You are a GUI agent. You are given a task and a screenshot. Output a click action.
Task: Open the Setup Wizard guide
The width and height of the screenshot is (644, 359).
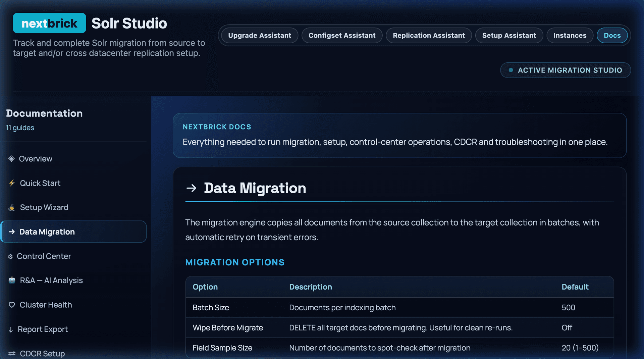[x=73, y=207]
